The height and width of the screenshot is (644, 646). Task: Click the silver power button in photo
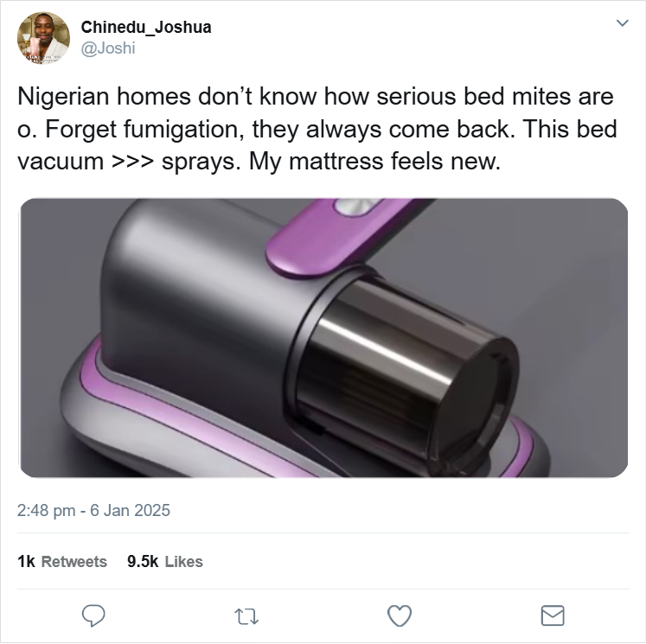356,206
